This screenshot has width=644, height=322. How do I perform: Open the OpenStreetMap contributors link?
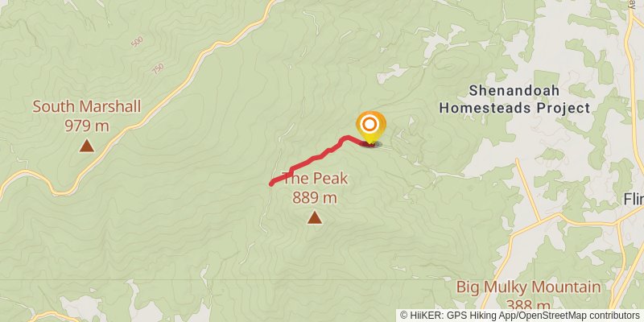point(580,315)
